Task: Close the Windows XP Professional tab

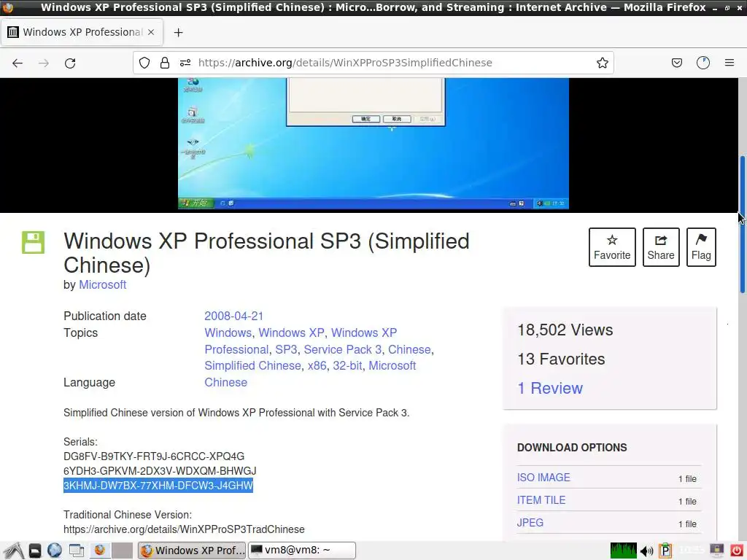Action: point(151,32)
